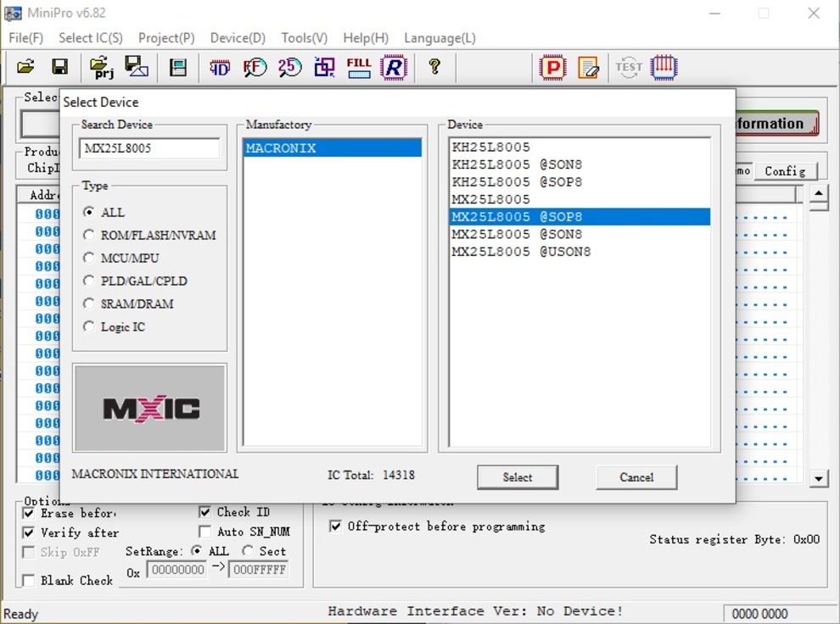840x624 pixels.
Task: Open the File(F) menu
Action: click(25, 38)
